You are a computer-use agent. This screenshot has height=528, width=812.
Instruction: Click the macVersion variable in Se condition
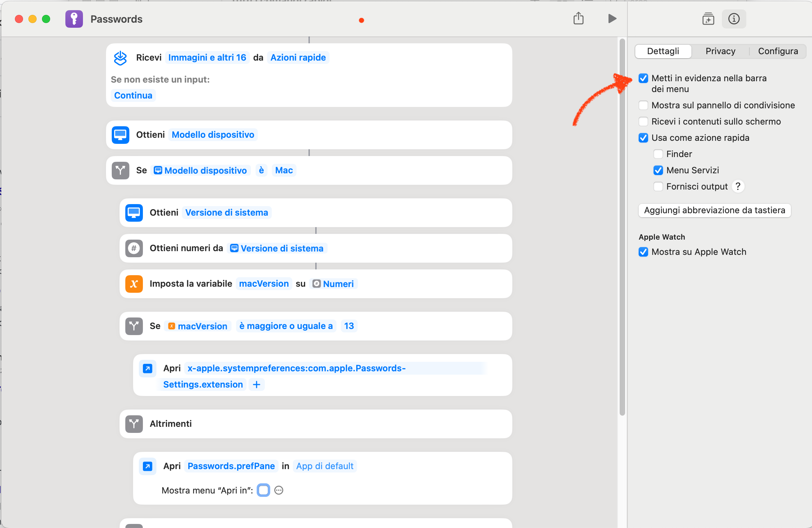click(198, 326)
